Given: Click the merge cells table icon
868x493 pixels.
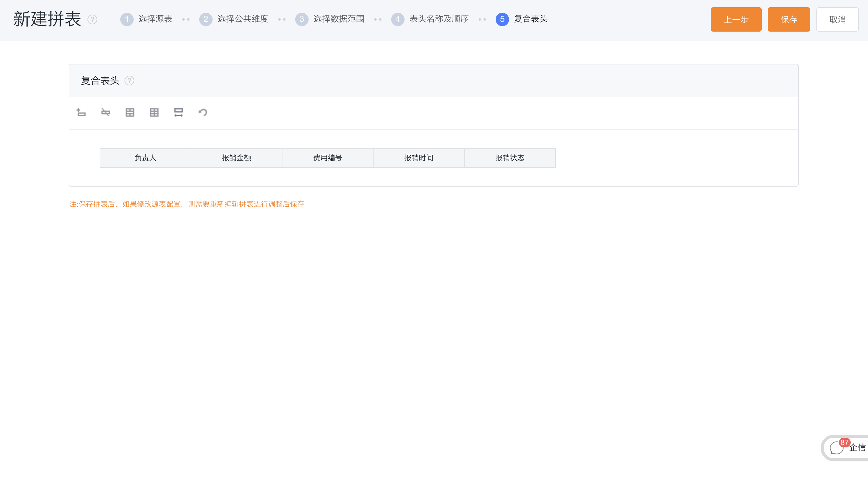Looking at the screenshot, I should coord(130,112).
